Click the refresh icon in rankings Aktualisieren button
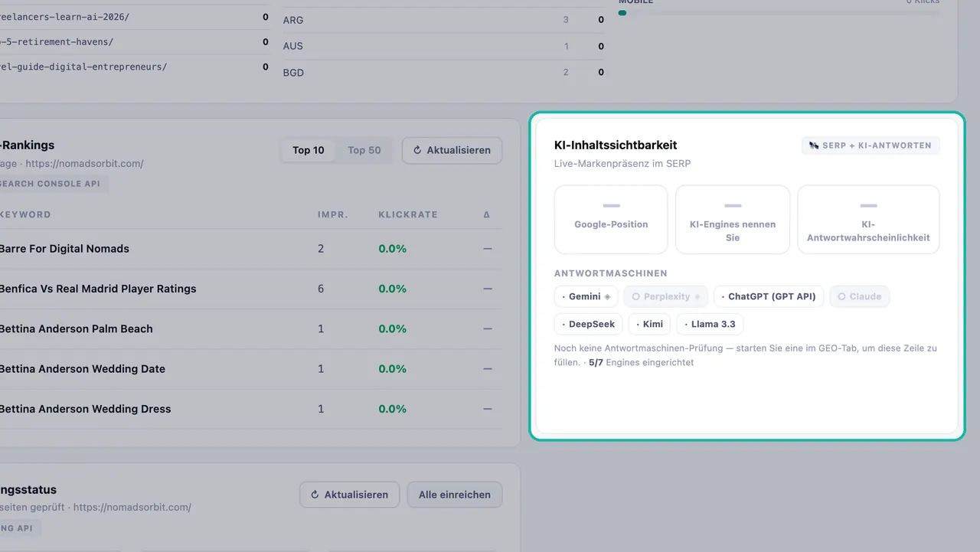The height and width of the screenshot is (552, 980). 417,150
